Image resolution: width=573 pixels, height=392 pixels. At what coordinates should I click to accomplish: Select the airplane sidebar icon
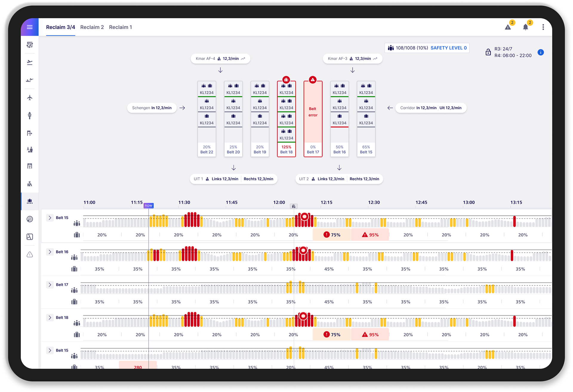(x=30, y=98)
